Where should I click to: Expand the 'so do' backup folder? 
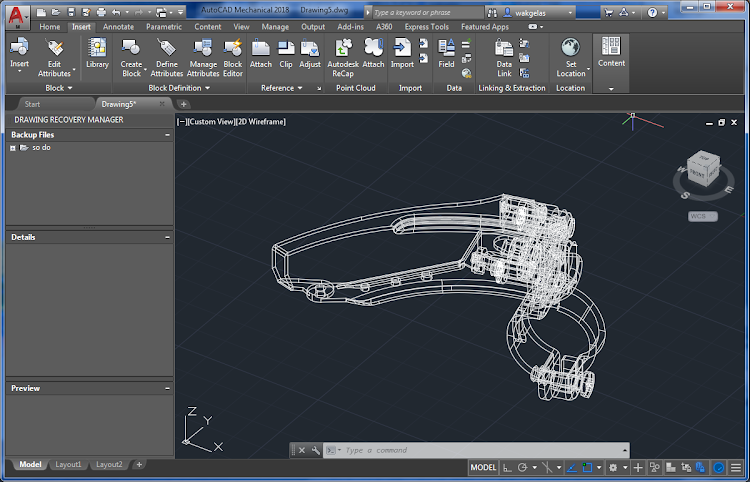(13, 148)
